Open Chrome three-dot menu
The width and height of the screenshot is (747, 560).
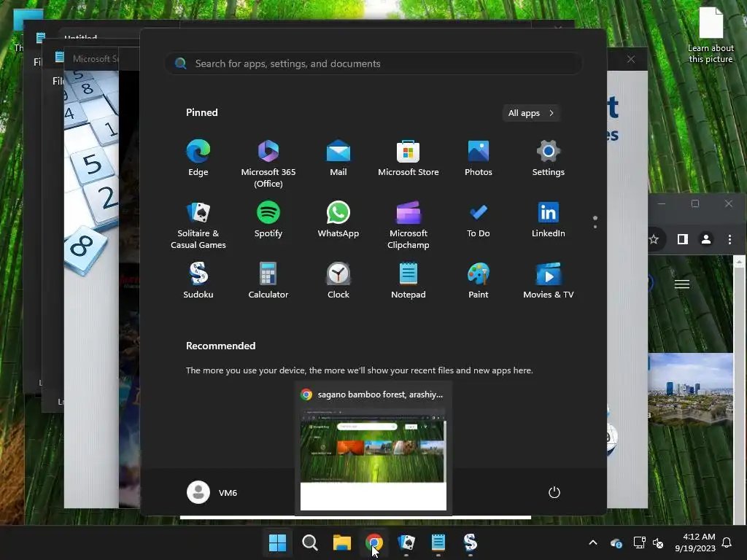tap(729, 239)
